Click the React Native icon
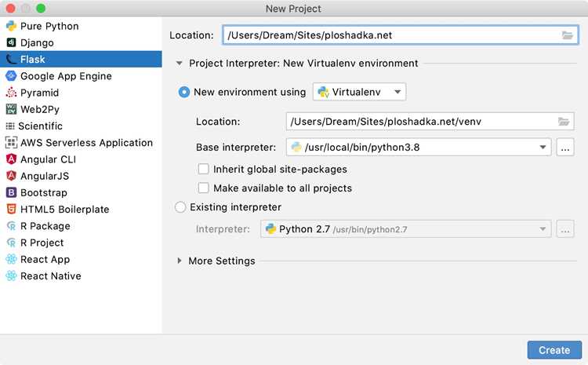Viewport: 588px width, 365px height. pyautogui.click(x=11, y=276)
